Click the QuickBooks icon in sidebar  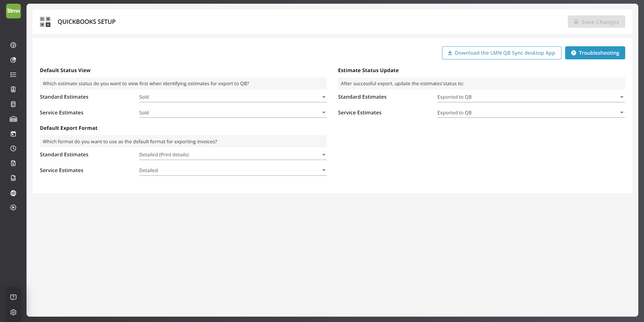13,193
